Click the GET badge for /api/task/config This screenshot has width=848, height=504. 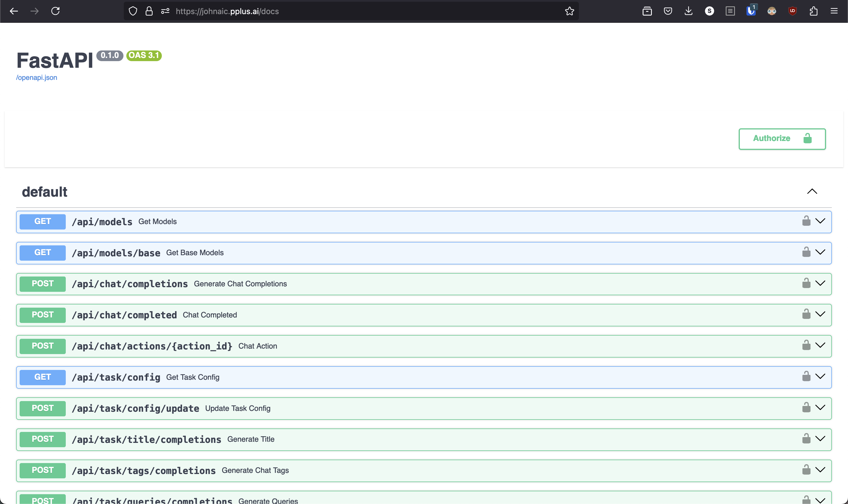[42, 377]
